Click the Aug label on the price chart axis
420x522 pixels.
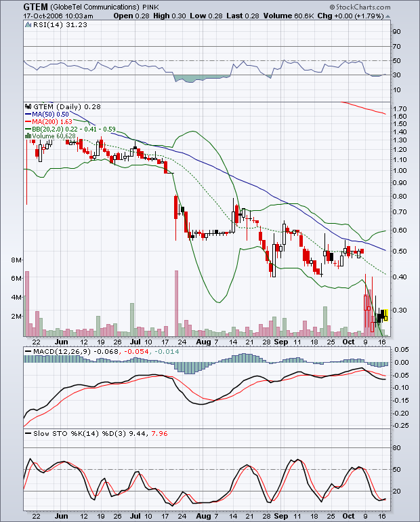(x=203, y=342)
